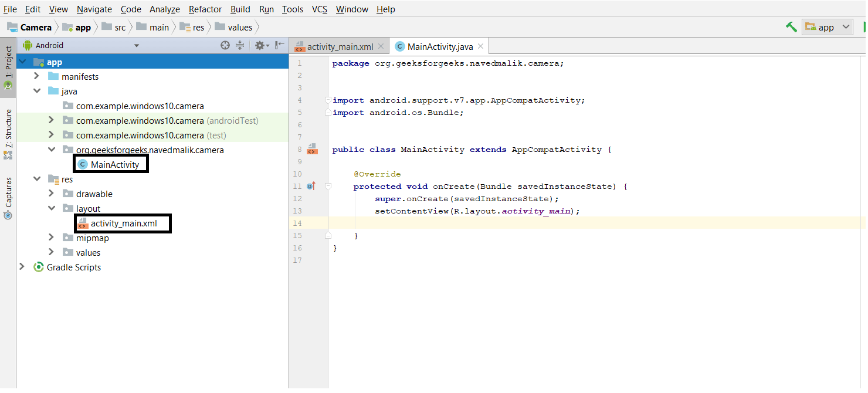Viewport: 868px width, 393px height.
Task: Expand the manifests folder
Action: tap(36, 76)
